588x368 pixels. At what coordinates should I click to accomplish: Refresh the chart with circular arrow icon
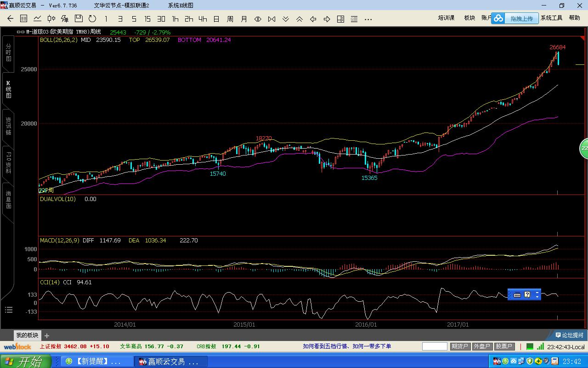click(92, 19)
